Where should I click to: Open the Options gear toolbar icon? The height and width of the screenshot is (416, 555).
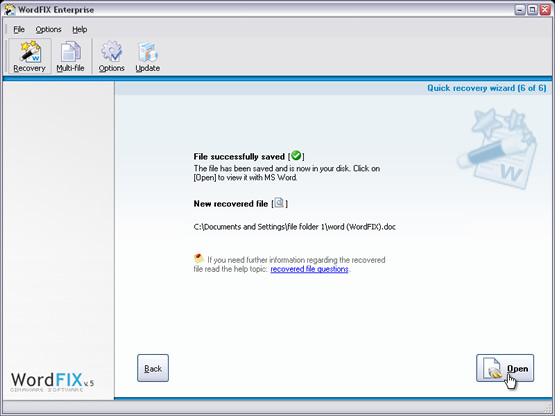point(111,56)
